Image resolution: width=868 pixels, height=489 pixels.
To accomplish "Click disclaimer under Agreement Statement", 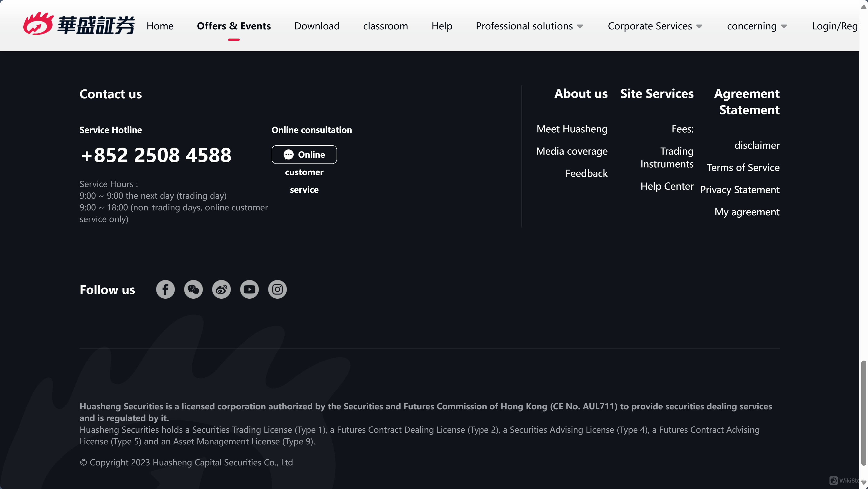I will pos(756,145).
